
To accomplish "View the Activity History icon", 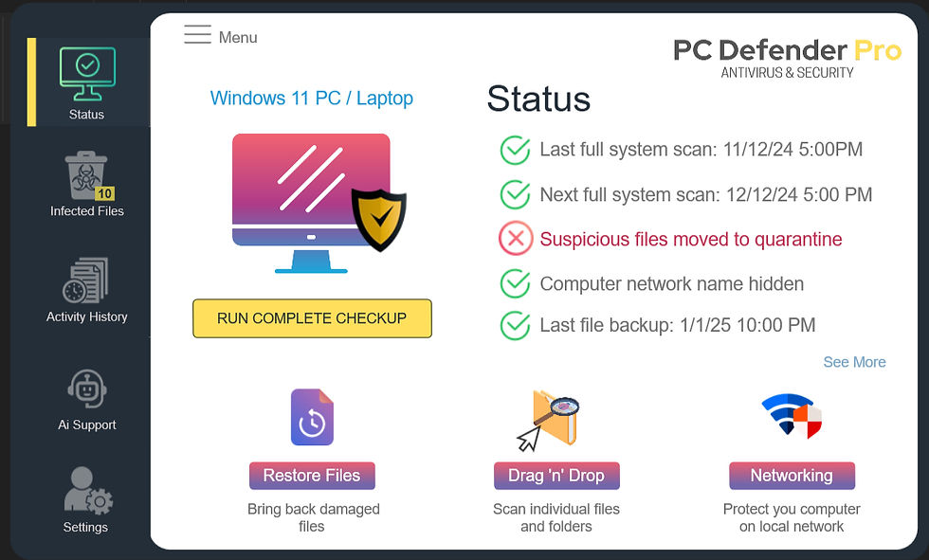I will 86,282.
